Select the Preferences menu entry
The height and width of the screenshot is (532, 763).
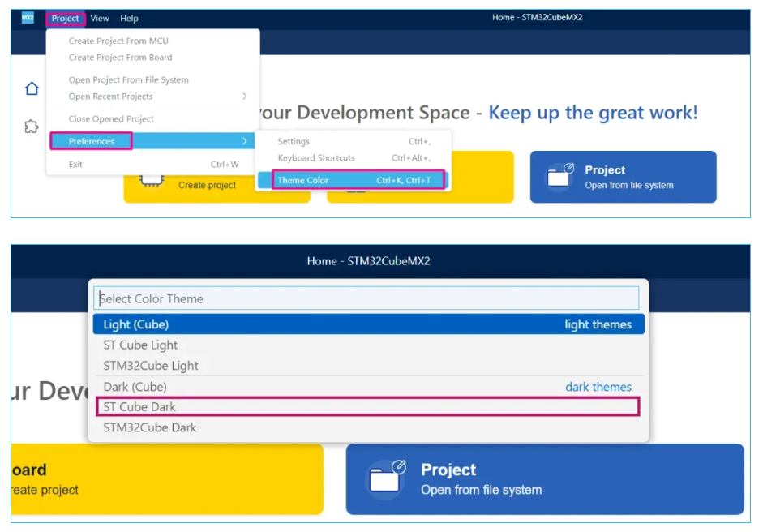(x=152, y=141)
